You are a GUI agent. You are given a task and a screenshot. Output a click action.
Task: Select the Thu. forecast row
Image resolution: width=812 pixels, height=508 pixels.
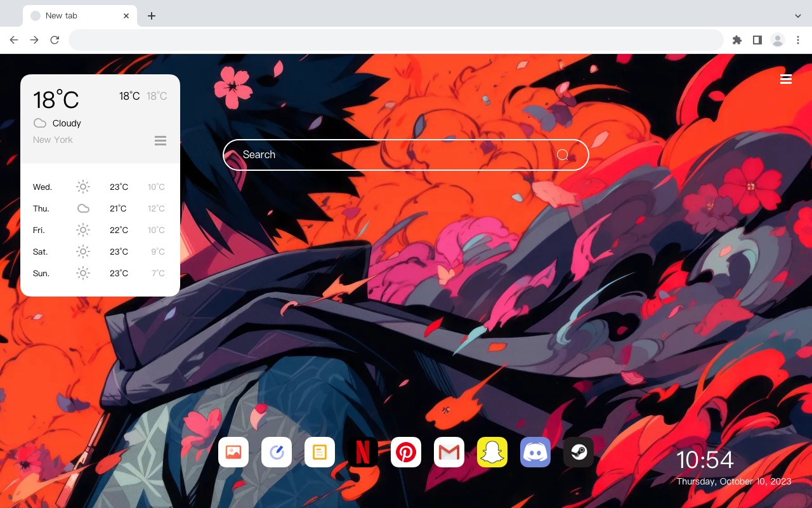tap(100, 208)
